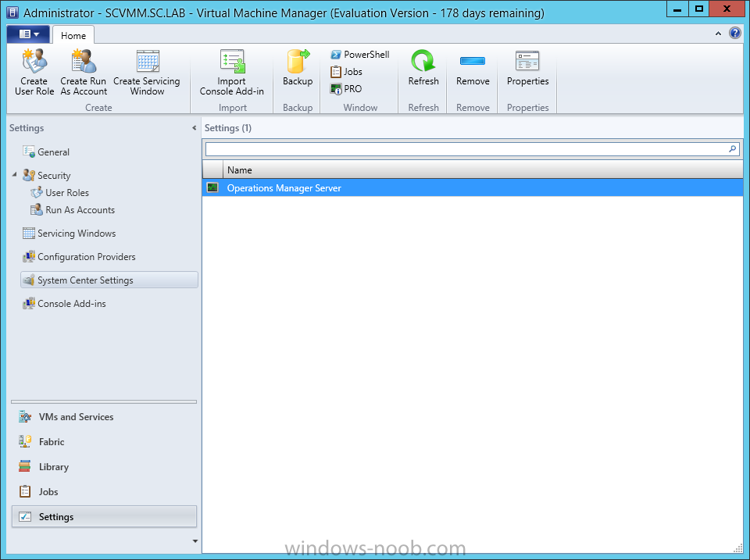The width and height of the screenshot is (750, 560).
Task: Click the General settings icon
Action: (x=29, y=152)
